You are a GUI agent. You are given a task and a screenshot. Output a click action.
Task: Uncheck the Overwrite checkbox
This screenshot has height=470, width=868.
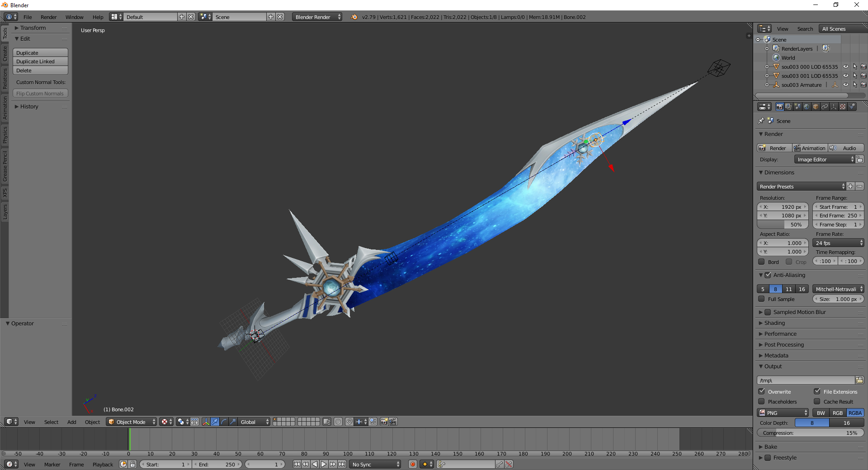[761, 391]
